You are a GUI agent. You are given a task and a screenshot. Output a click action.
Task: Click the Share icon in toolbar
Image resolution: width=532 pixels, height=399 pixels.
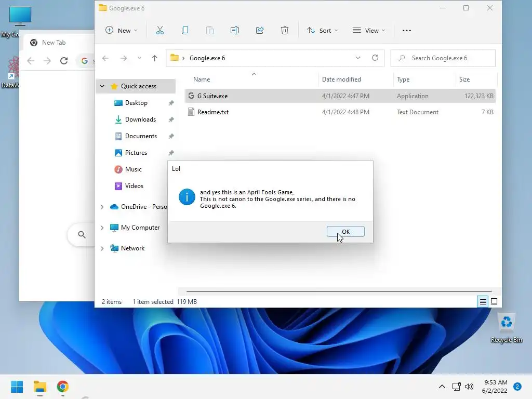pyautogui.click(x=260, y=31)
